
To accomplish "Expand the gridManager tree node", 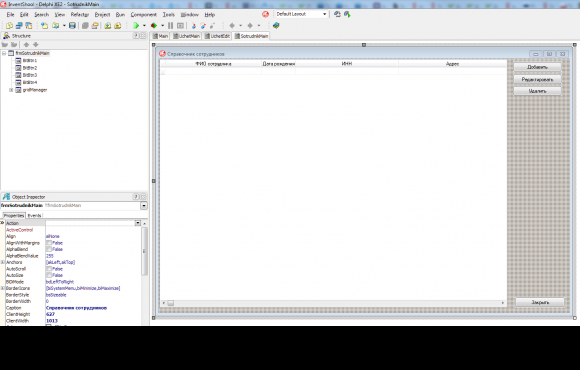I will point(11,90).
